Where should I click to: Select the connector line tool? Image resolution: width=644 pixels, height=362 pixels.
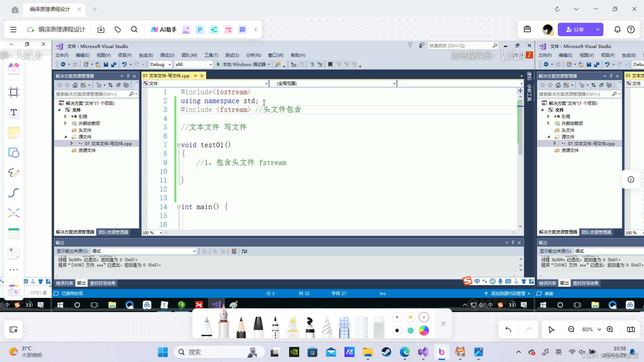point(14,193)
